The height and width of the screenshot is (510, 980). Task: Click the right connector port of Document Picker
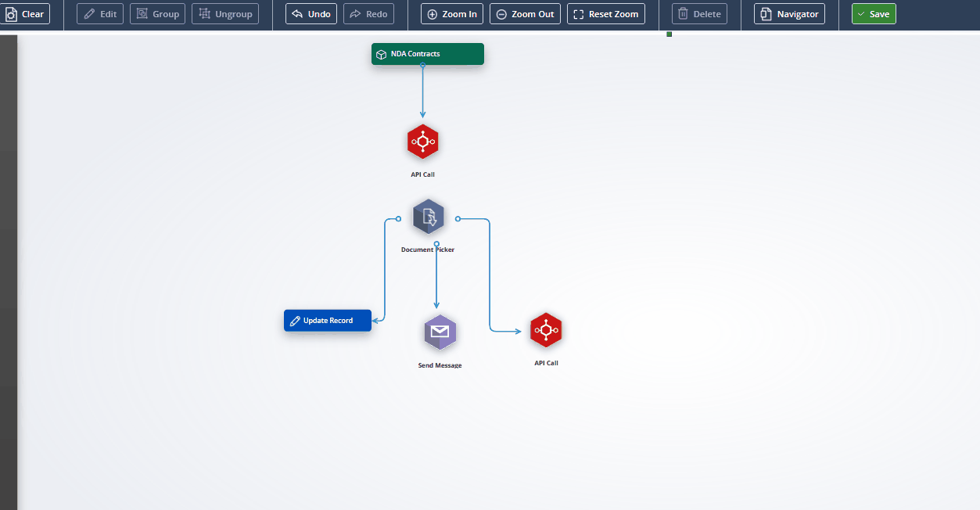458,219
